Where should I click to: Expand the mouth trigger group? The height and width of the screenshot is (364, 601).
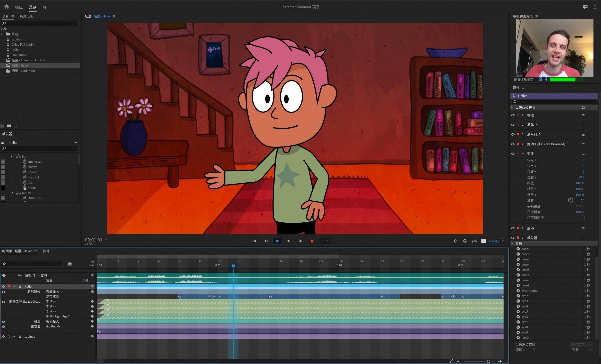tap(11, 193)
